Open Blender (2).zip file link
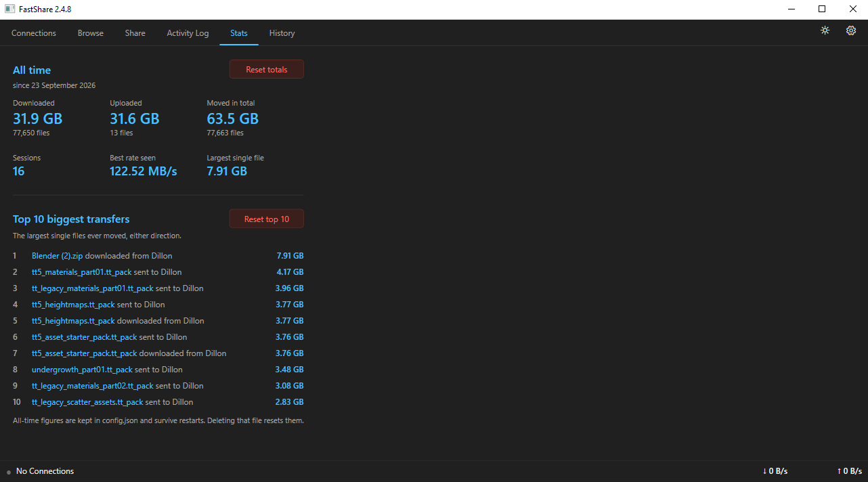Image resolution: width=868 pixels, height=482 pixels. (58, 256)
